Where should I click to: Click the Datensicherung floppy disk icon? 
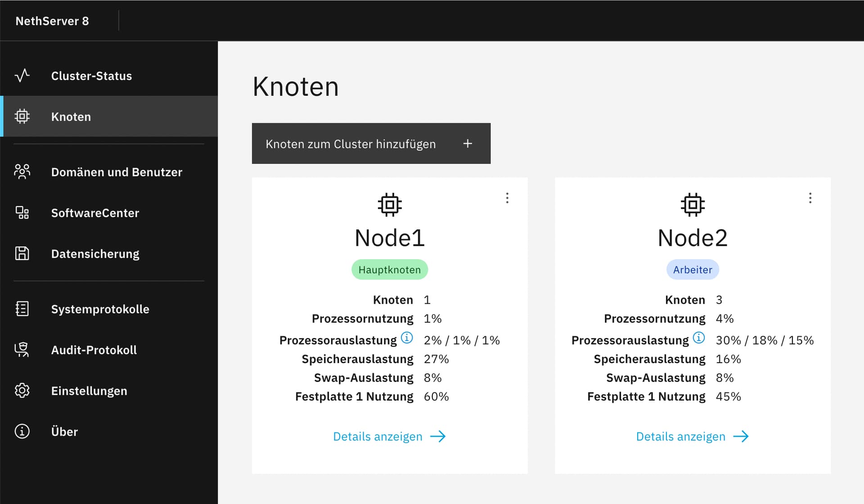22,253
